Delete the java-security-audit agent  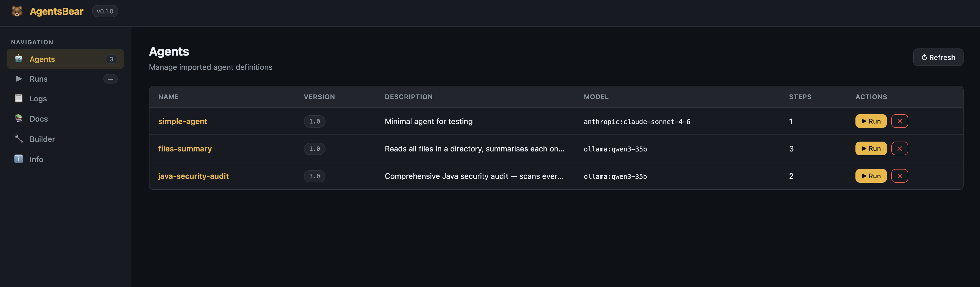pos(899,176)
